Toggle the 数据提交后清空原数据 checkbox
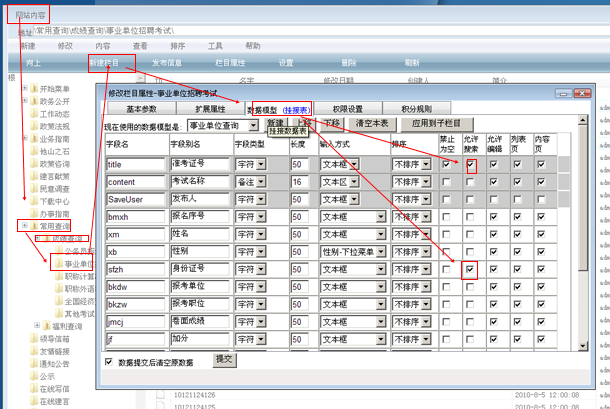The image size is (610, 409). click(x=109, y=362)
